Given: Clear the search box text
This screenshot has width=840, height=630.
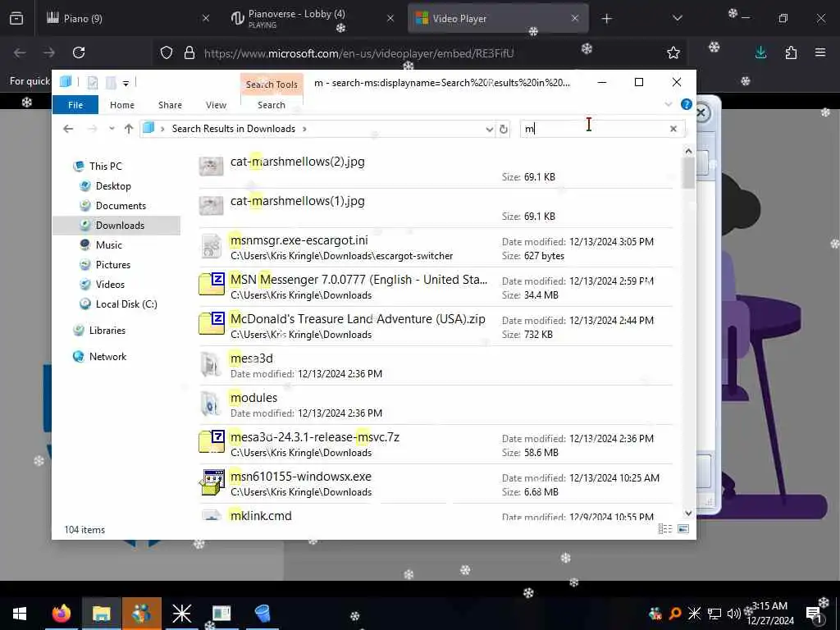Looking at the screenshot, I should click(x=673, y=129).
